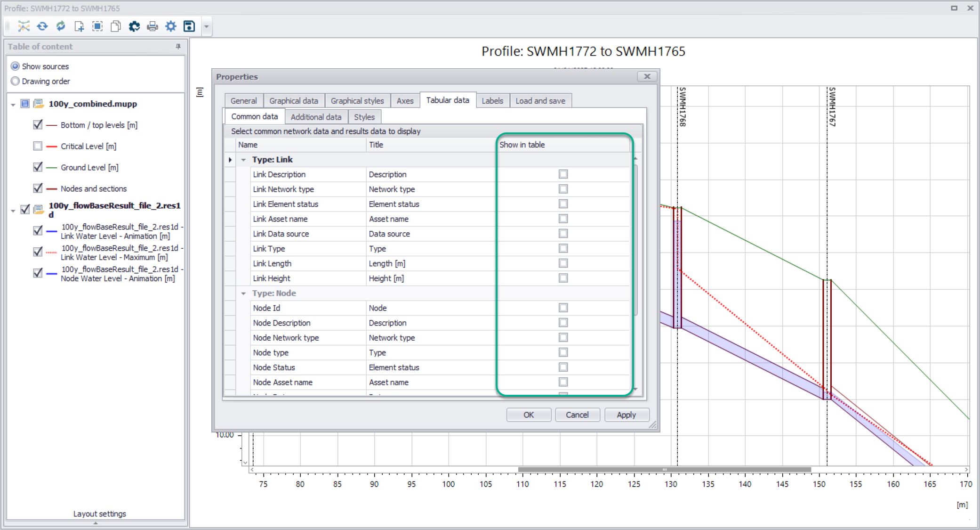The image size is (980, 530).
Task: Click the copy pages toolbar icon
Action: pyautogui.click(x=116, y=26)
